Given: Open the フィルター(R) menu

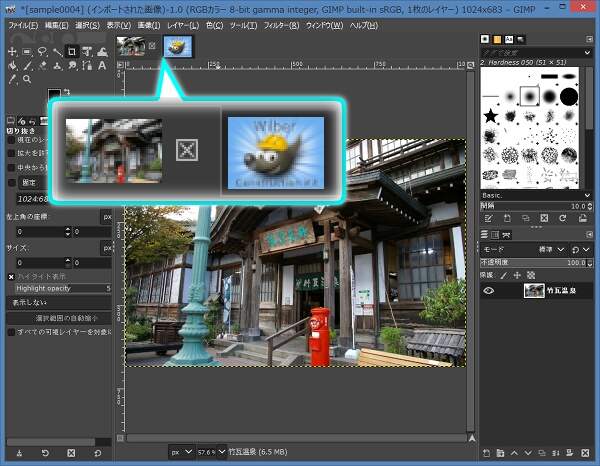Looking at the screenshot, I should click(x=281, y=26).
